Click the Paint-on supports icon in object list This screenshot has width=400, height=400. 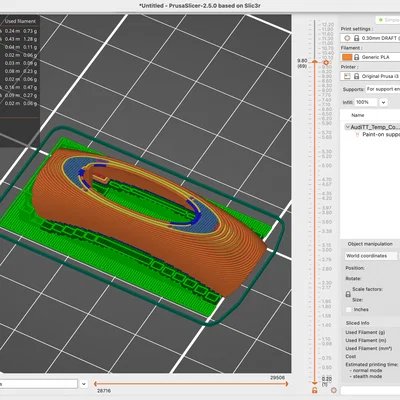click(x=358, y=135)
